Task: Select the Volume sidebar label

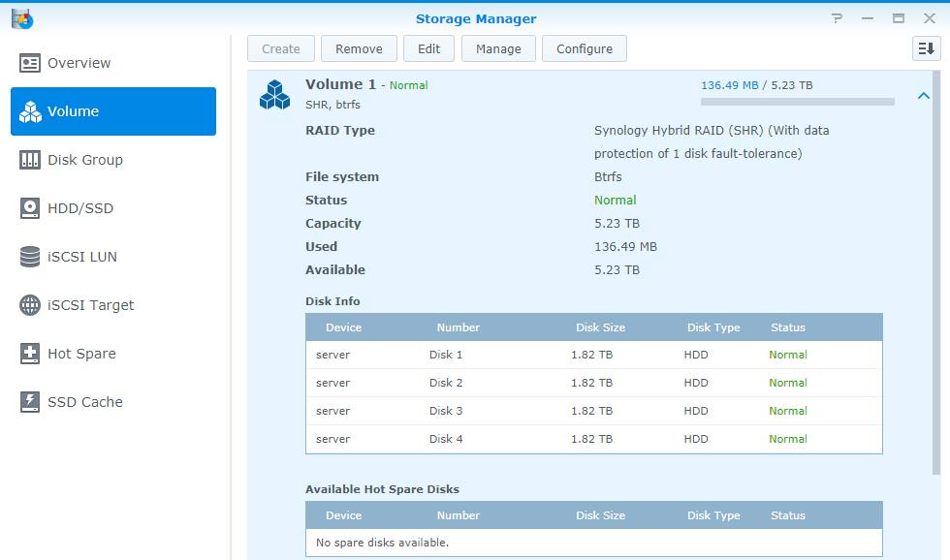Action: [x=73, y=111]
